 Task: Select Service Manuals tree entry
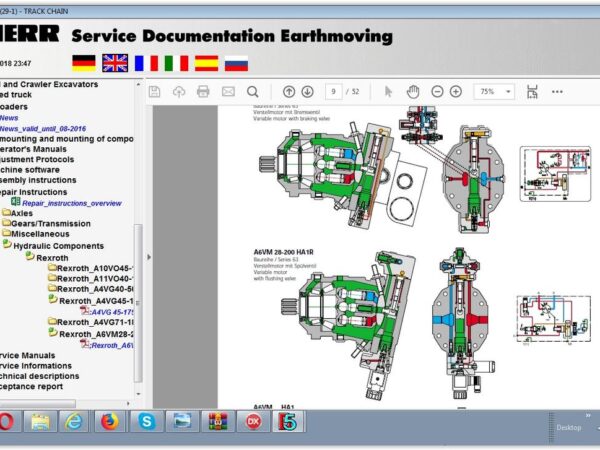[28, 355]
